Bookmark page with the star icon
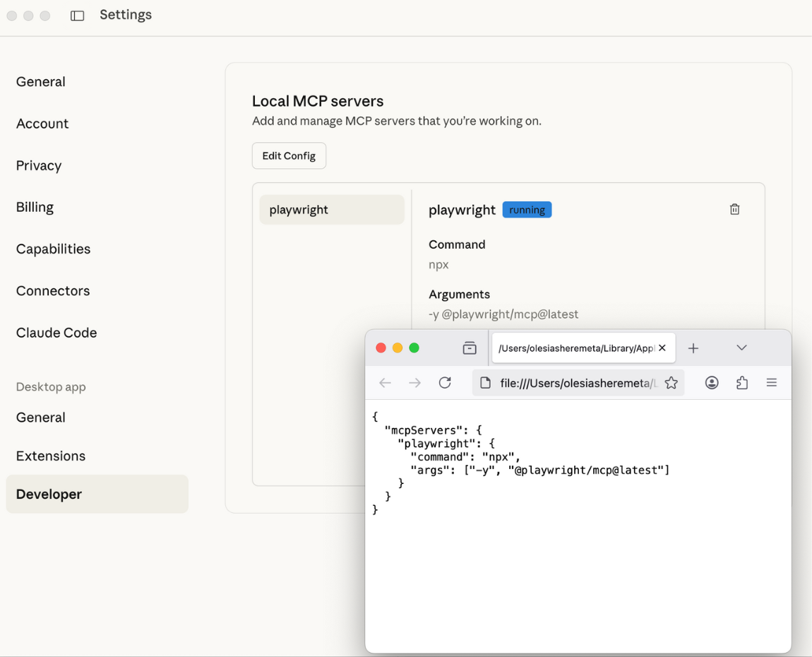 671,383
